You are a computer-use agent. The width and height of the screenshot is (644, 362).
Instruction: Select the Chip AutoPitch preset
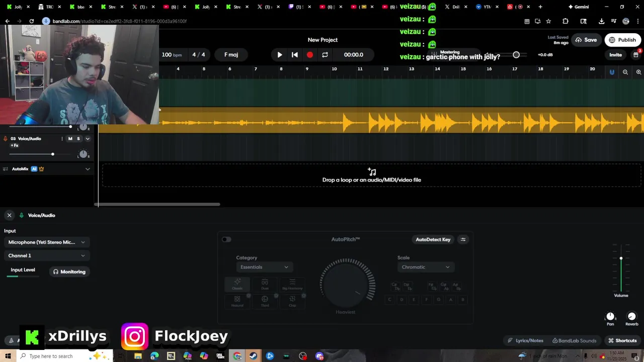[292, 301]
